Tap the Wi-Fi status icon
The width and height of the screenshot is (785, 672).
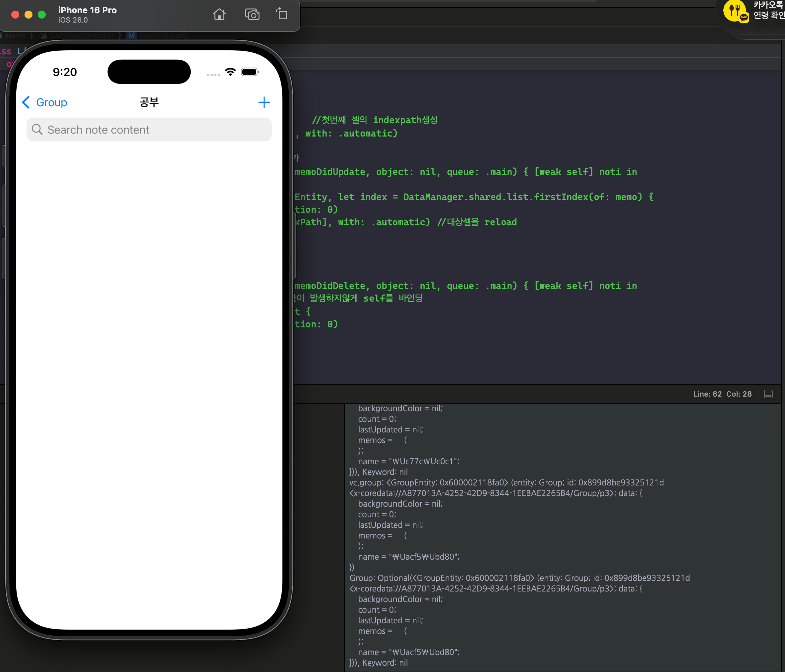pos(230,72)
